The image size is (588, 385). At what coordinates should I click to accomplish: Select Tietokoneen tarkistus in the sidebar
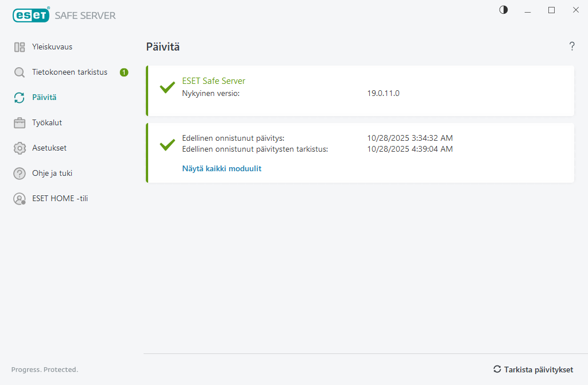(69, 72)
